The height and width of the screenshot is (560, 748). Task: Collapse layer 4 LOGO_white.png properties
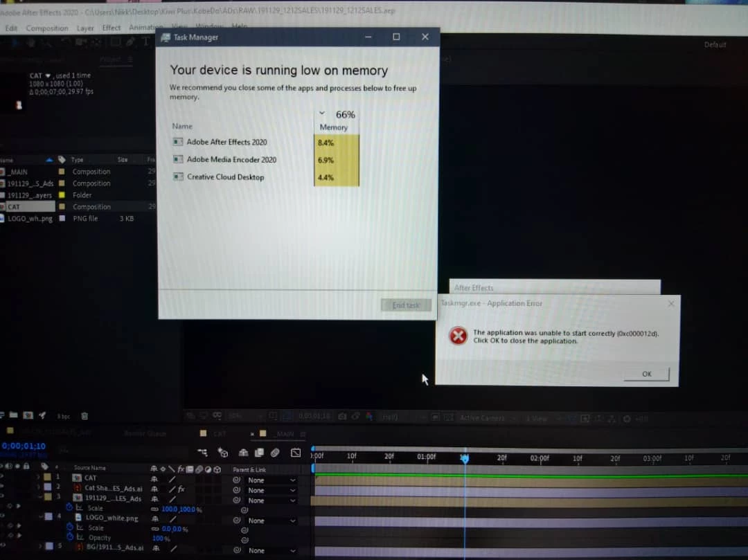[40, 516]
